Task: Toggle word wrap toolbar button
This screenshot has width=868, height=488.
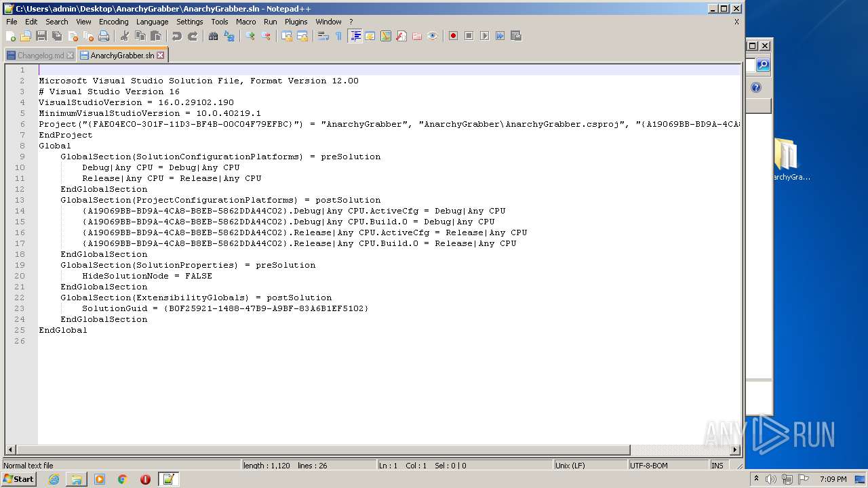Action: tap(323, 36)
